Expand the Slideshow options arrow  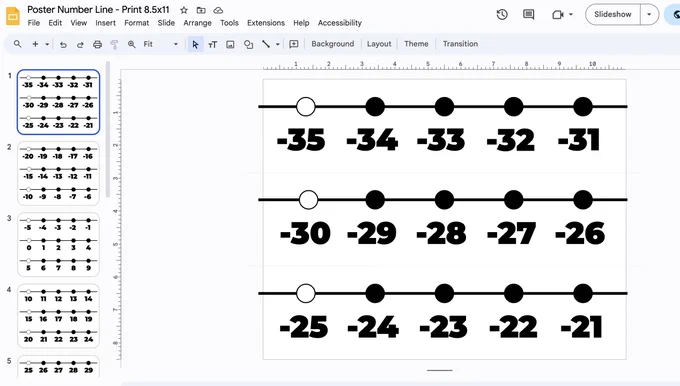(649, 14)
